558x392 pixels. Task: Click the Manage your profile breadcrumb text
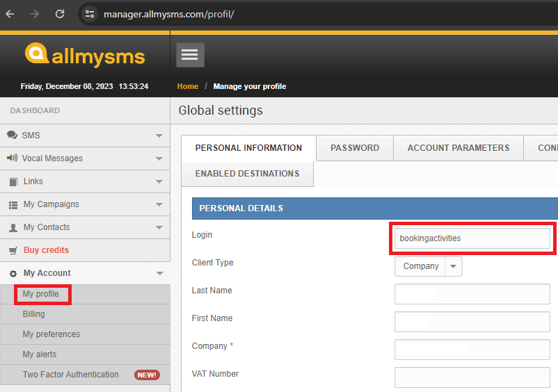pyautogui.click(x=250, y=86)
